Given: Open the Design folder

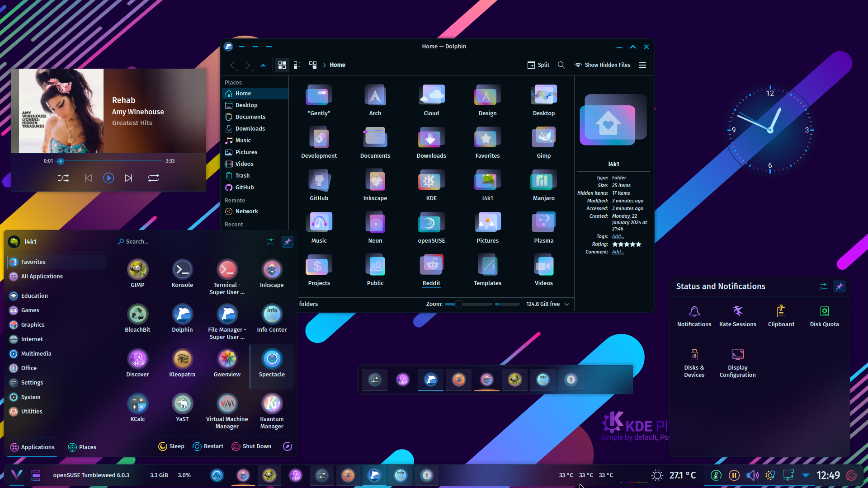Looking at the screenshot, I should pos(487,100).
